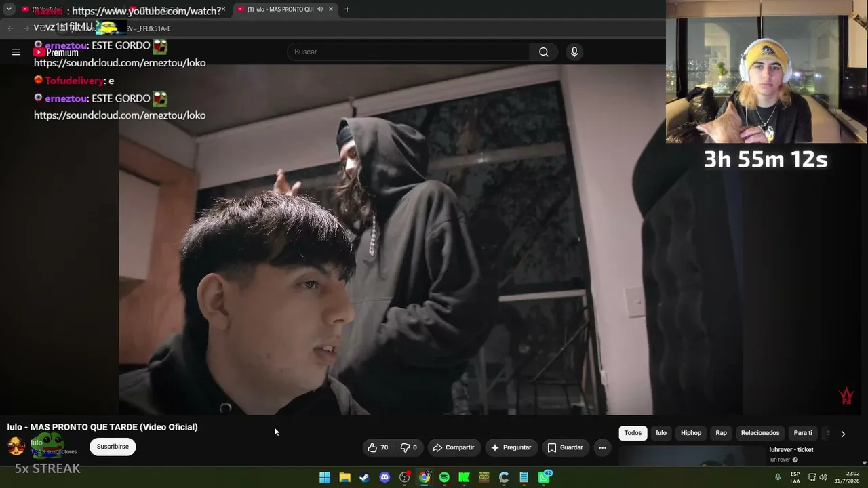Save video with the Guardar button
868x488 pixels.
coord(566,447)
